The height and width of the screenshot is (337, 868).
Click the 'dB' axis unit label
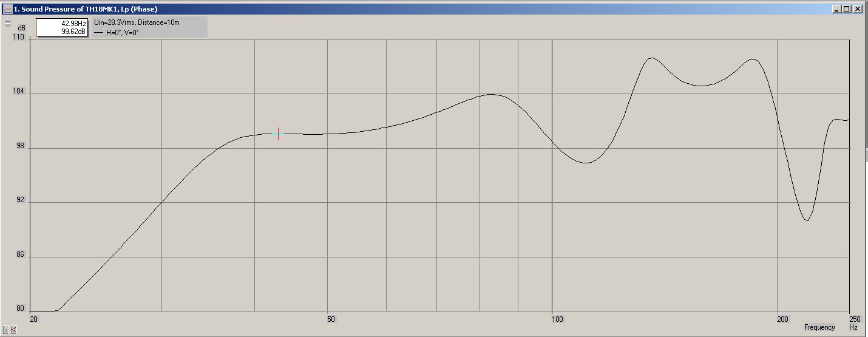point(21,28)
